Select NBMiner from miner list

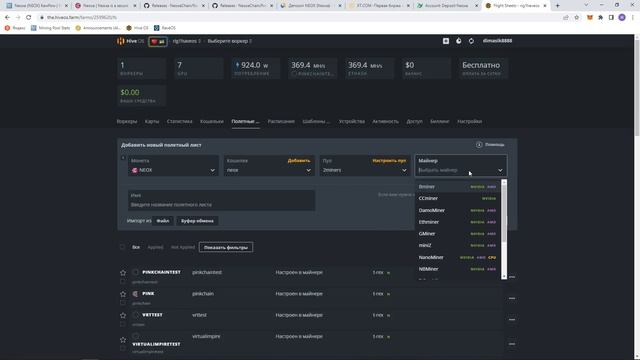(458, 269)
